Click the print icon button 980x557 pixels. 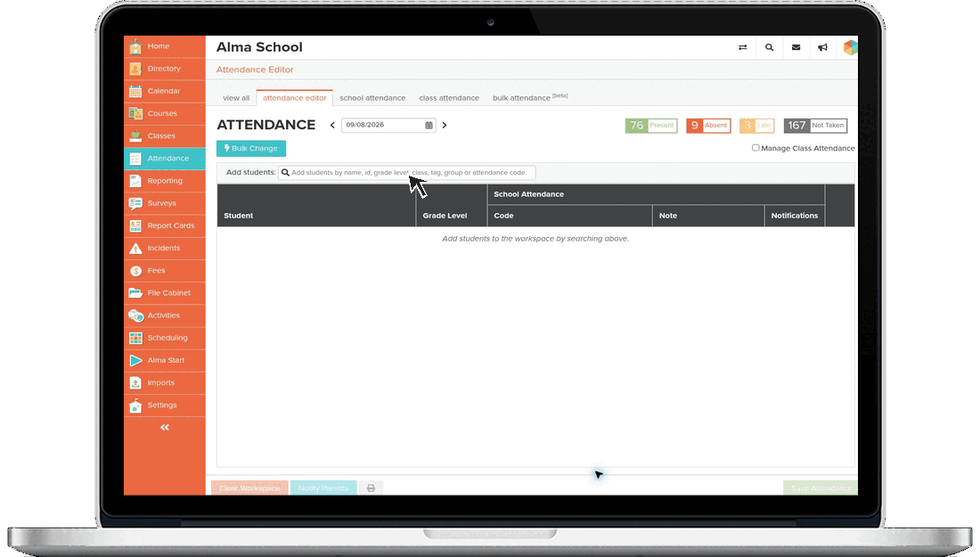click(371, 488)
